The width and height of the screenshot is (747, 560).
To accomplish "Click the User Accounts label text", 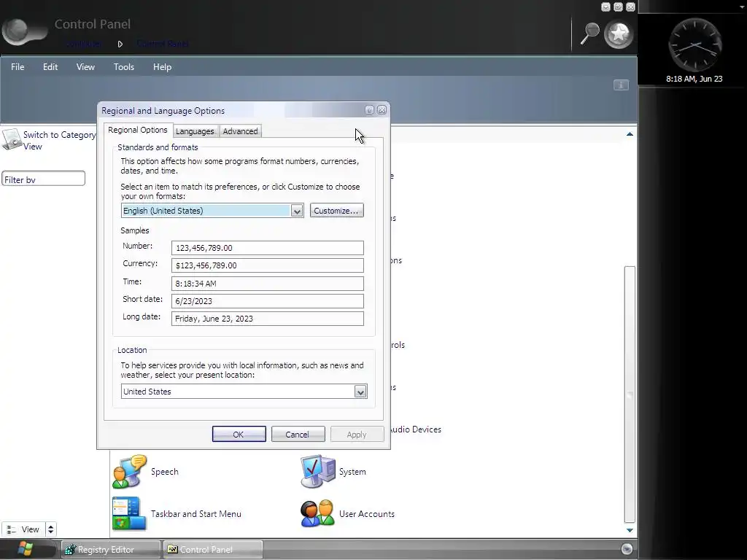I will [x=367, y=514].
